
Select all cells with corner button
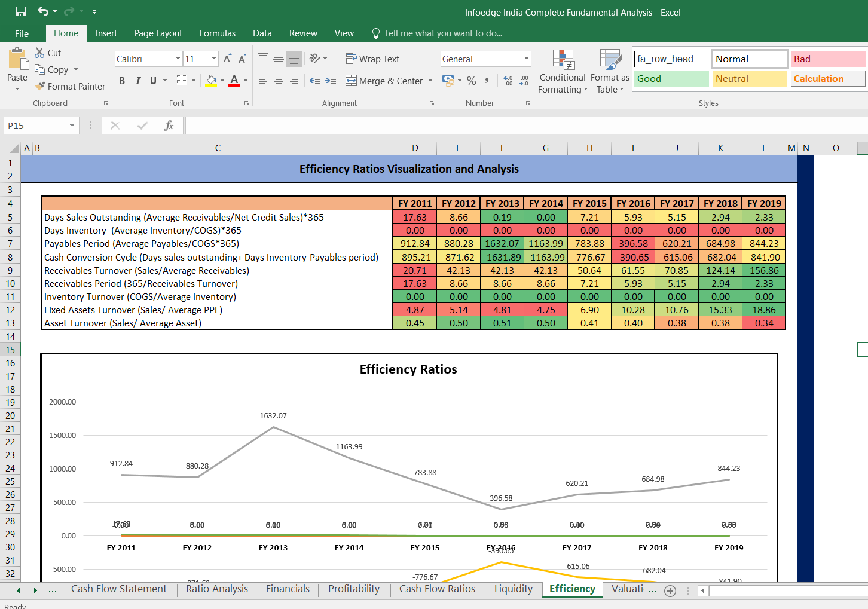coord(11,148)
